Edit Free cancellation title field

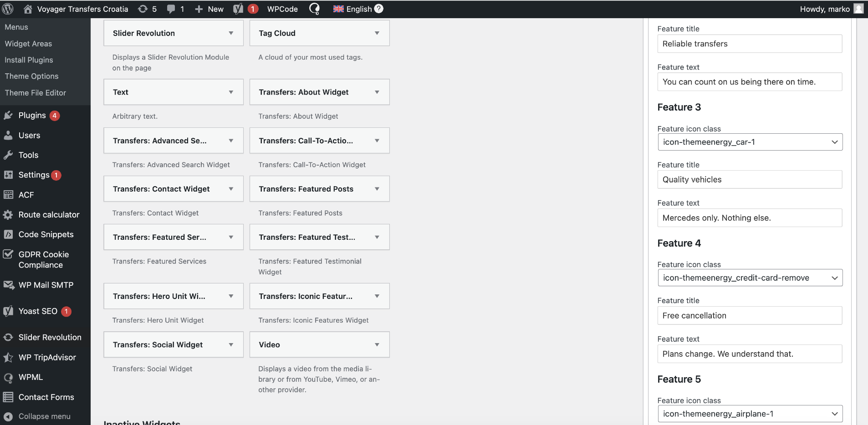pyautogui.click(x=750, y=315)
